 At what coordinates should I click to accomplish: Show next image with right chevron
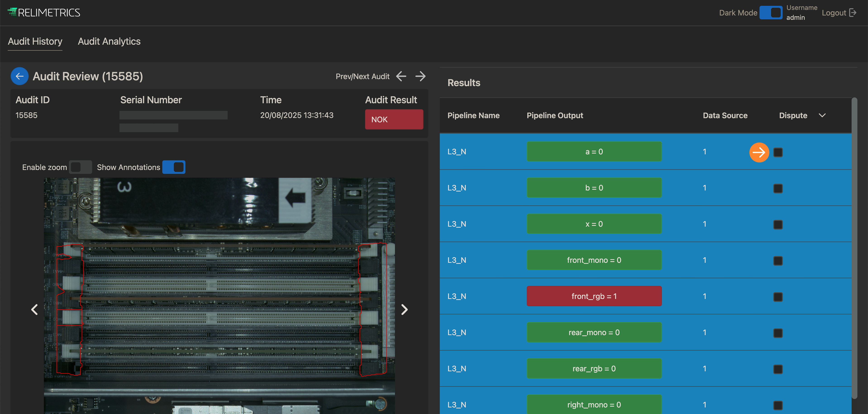pos(404,309)
